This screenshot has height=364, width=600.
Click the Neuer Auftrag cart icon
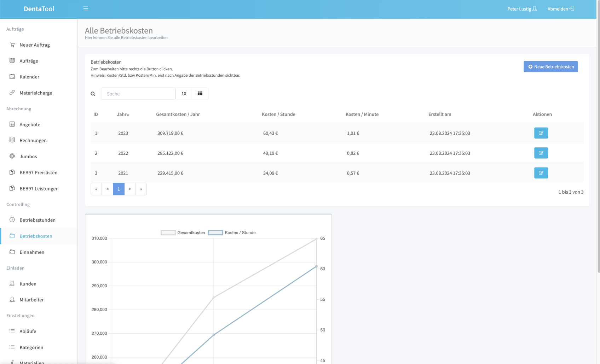(12, 45)
